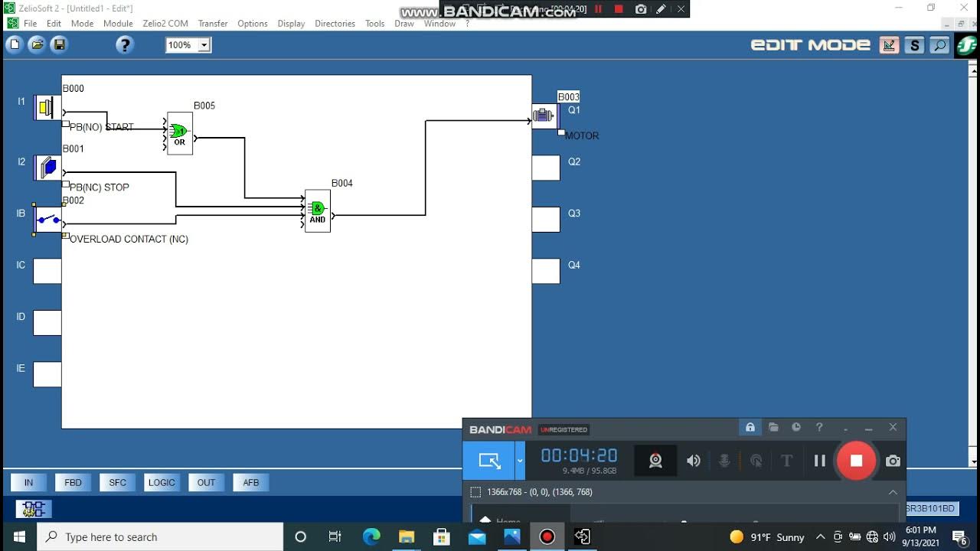Toggle Bandicam microphone recording

pos(724,461)
